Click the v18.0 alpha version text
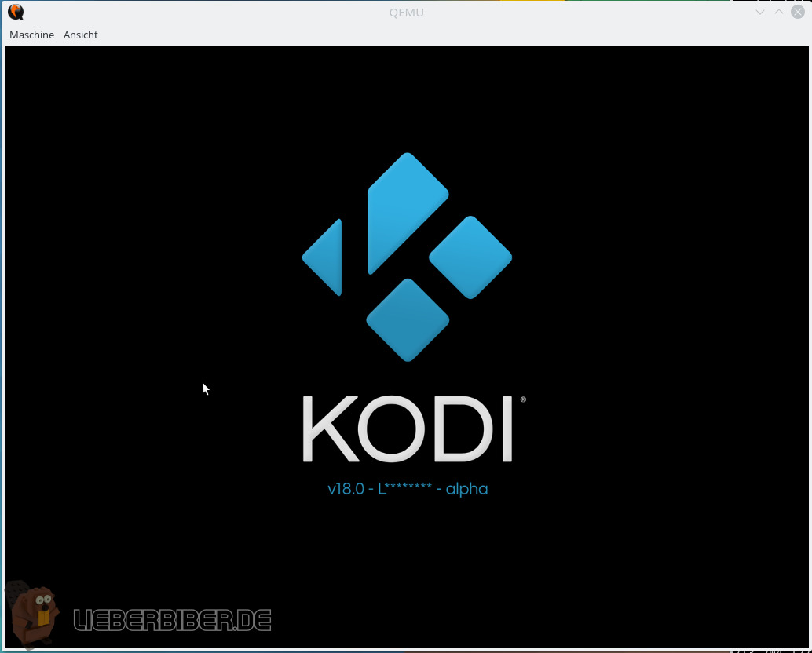812x653 pixels. 408,489
